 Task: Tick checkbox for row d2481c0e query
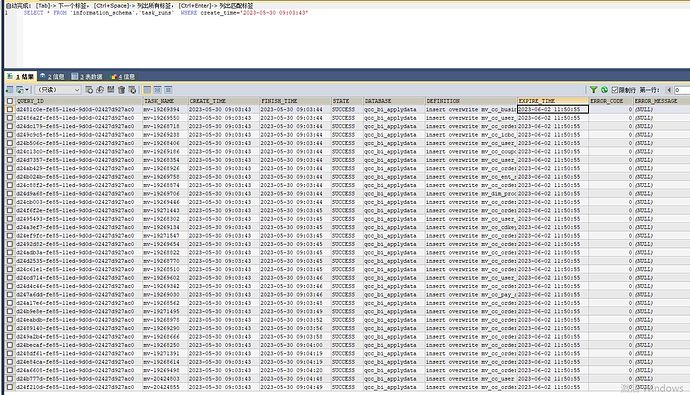(10, 109)
